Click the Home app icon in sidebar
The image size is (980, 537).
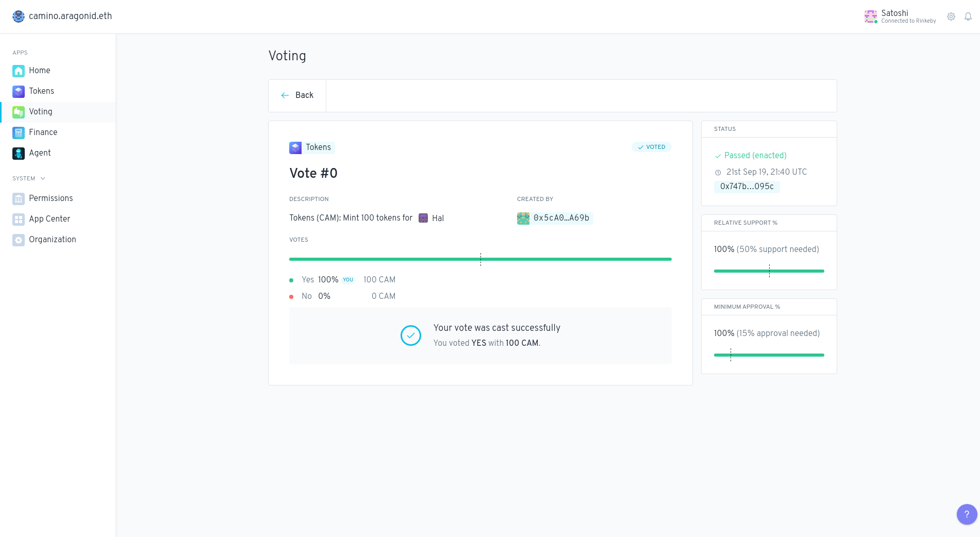[19, 71]
